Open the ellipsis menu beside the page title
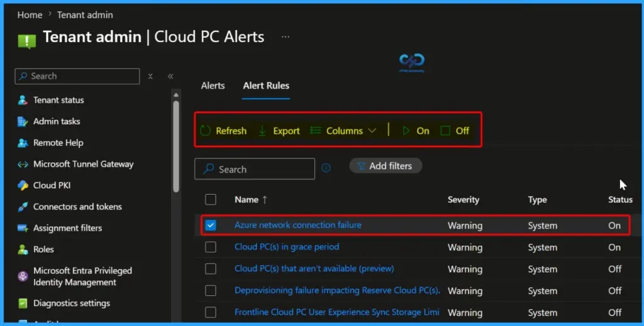644x326 pixels. [x=286, y=37]
